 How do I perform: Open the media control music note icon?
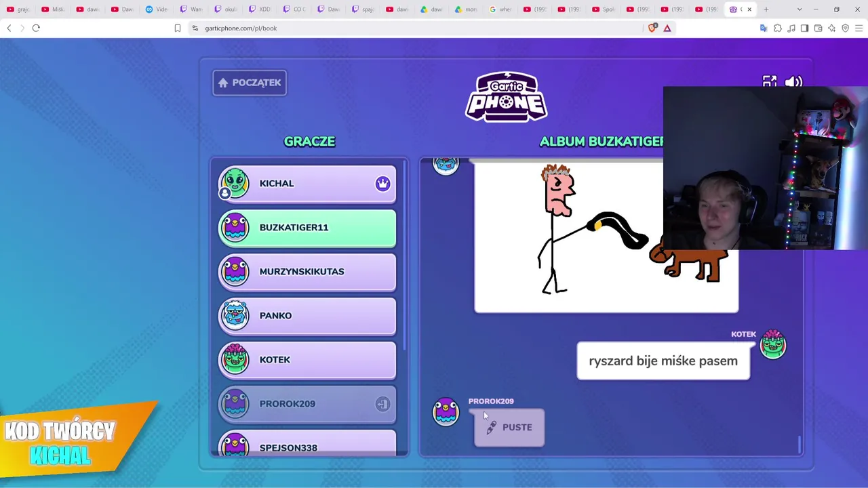tap(791, 28)
